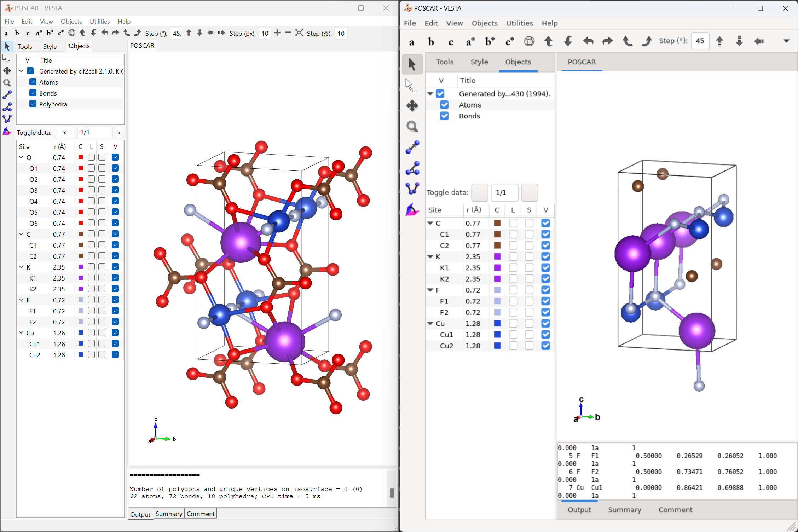Click the next toggle data '>' button
Viewport: 798px width, 532px height.
(119, 133)
